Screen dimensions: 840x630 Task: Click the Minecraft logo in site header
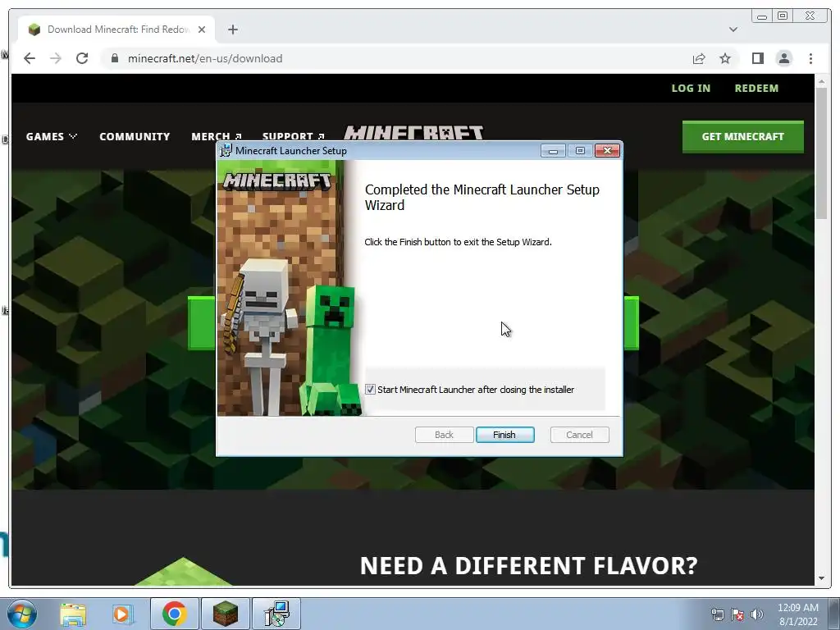coord(413,132)
